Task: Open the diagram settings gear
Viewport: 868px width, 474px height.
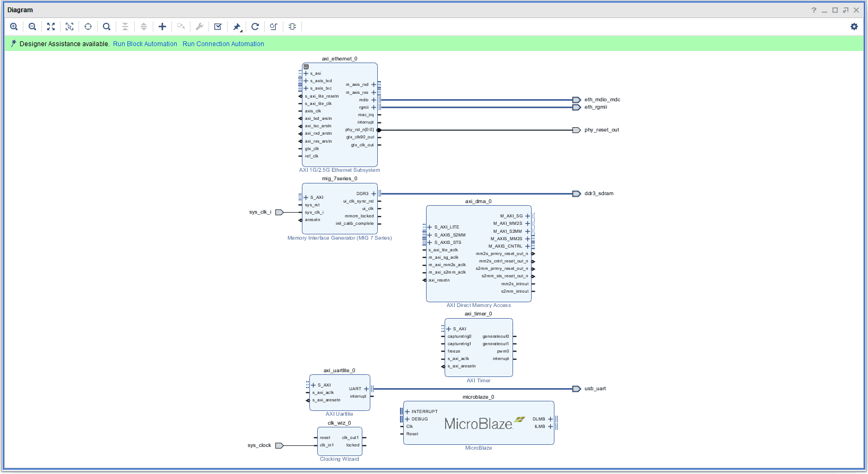Action: point(854,27)
